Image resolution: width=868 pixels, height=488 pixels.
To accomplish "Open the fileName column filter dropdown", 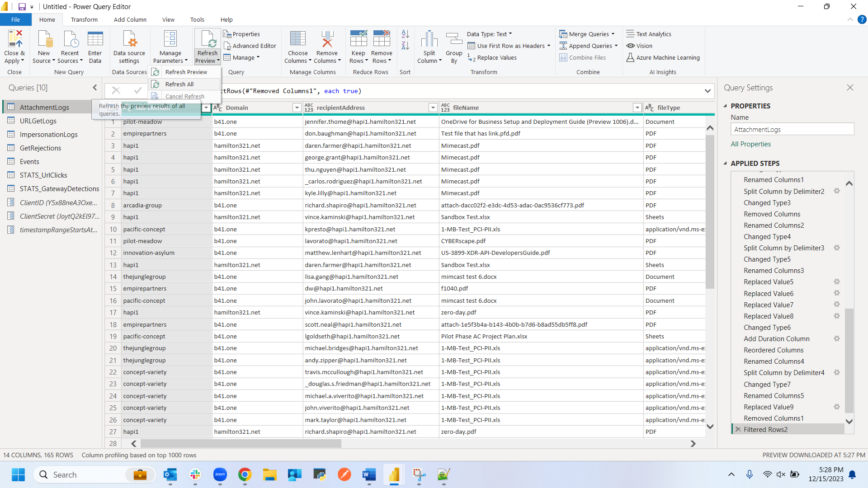I will click(637, 108).
